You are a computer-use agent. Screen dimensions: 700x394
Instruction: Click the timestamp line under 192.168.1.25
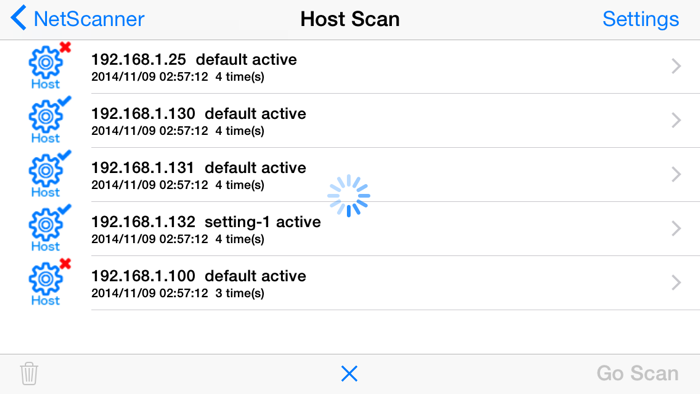coord(178,77)
